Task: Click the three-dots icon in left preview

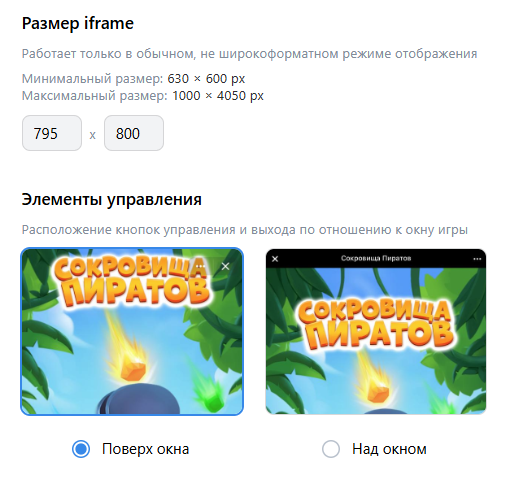Action: click(200, 266)
